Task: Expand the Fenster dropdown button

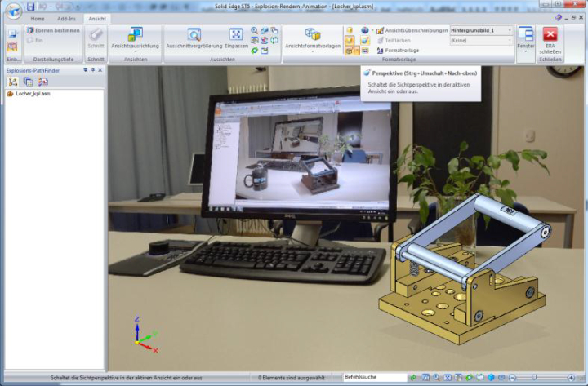Action: pos(525,51)
